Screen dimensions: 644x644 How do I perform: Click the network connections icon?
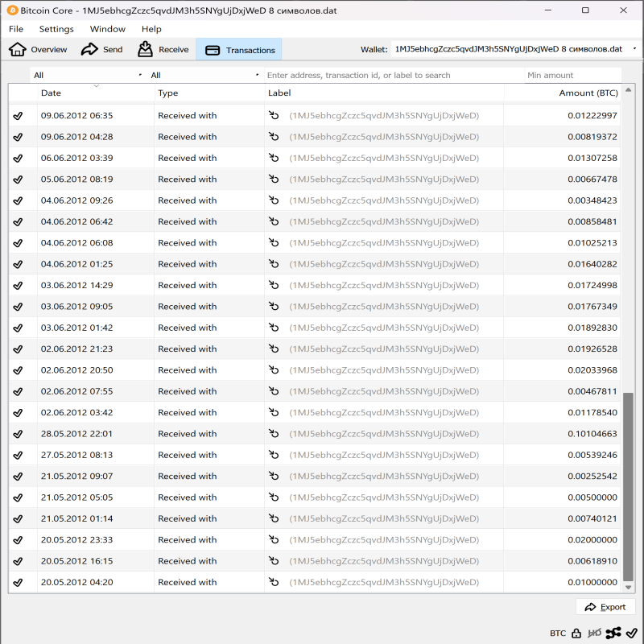point(613,634)
